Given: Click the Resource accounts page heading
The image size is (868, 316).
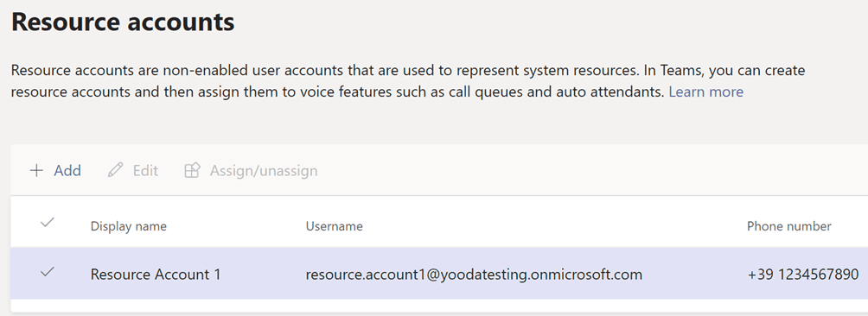Looking at the screenshot, I should (123, 22).
